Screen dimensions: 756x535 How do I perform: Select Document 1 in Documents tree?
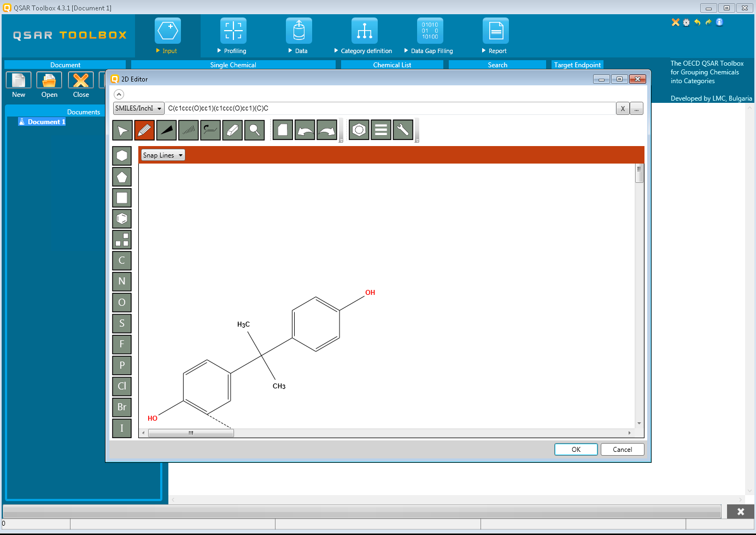pyautogui.click(x=42, y=122)
